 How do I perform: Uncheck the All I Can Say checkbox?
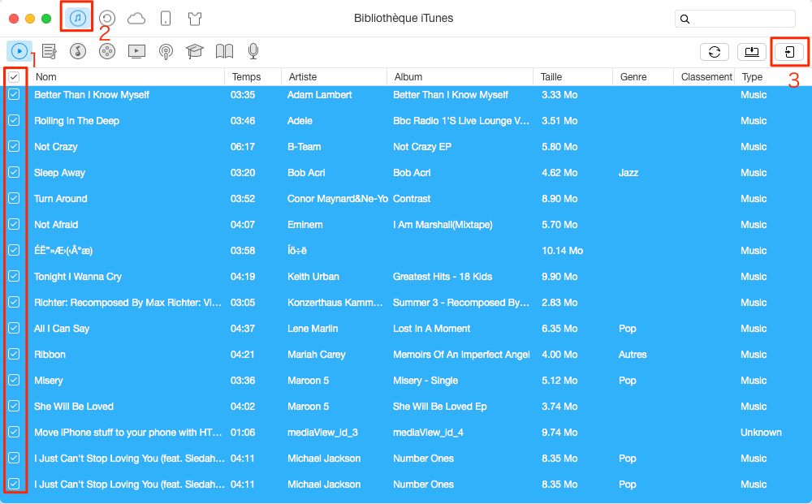point(14,328)
